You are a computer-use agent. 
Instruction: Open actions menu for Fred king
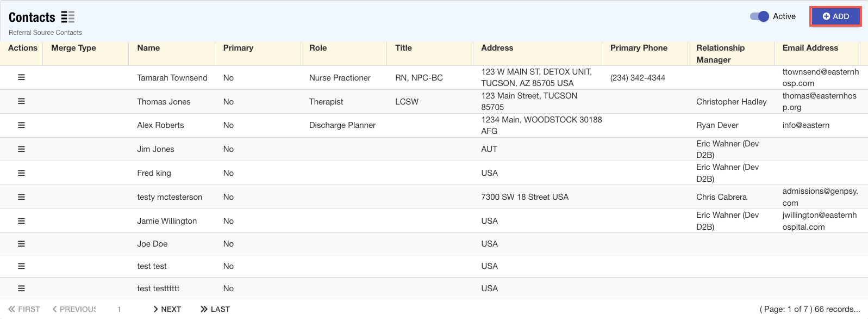(x=21, y=173)
